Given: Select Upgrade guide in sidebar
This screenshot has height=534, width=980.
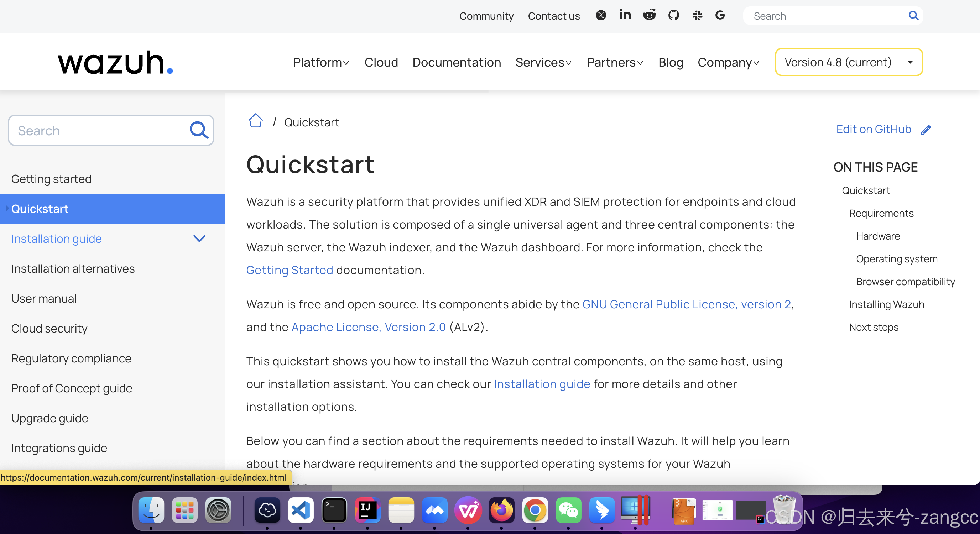Looking at the screenshot, I should click(49, 418).
